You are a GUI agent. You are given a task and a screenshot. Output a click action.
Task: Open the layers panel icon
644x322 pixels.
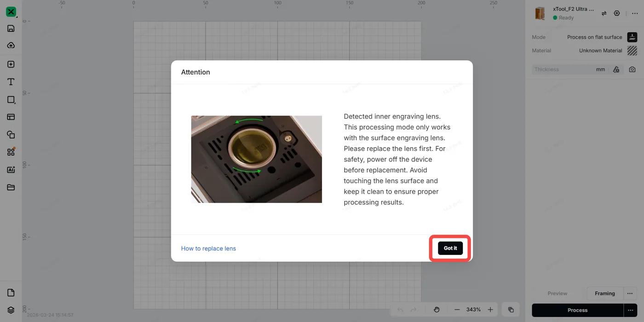point(11,310)
